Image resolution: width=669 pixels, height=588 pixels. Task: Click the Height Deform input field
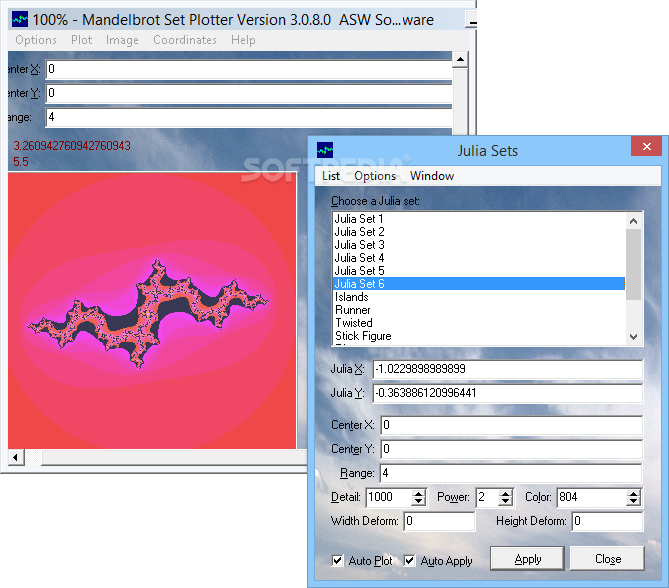pos(607,521)
